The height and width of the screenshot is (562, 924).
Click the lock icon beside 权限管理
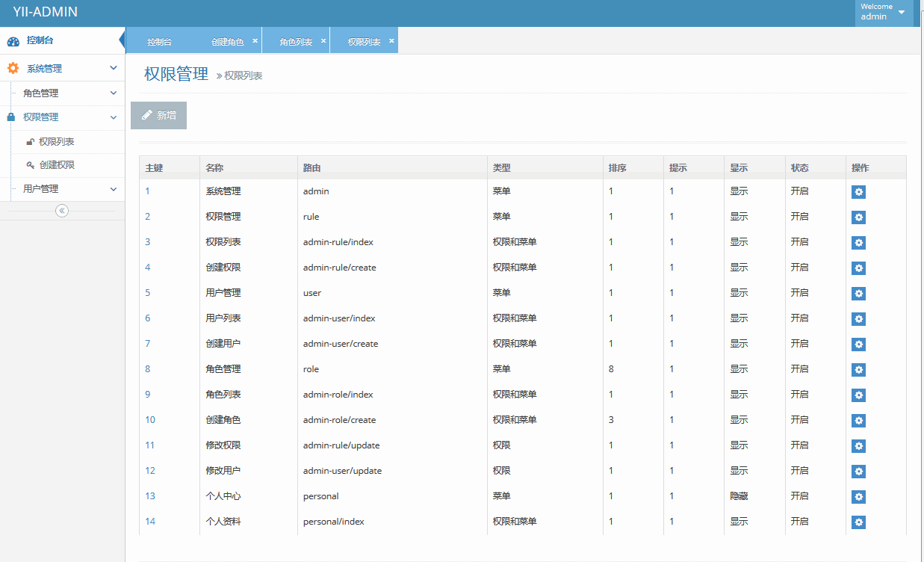[x=11, y=117]
